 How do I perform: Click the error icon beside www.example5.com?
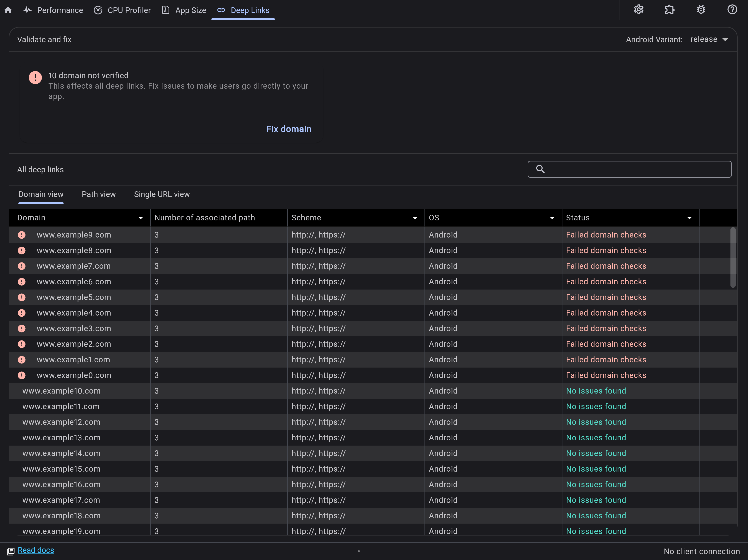click(22, 297)
